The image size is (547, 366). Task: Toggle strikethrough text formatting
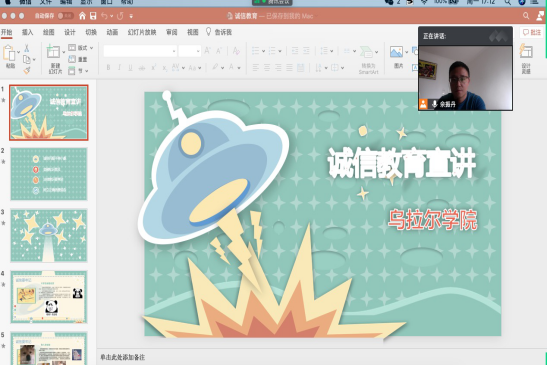(x=142, y=68)
